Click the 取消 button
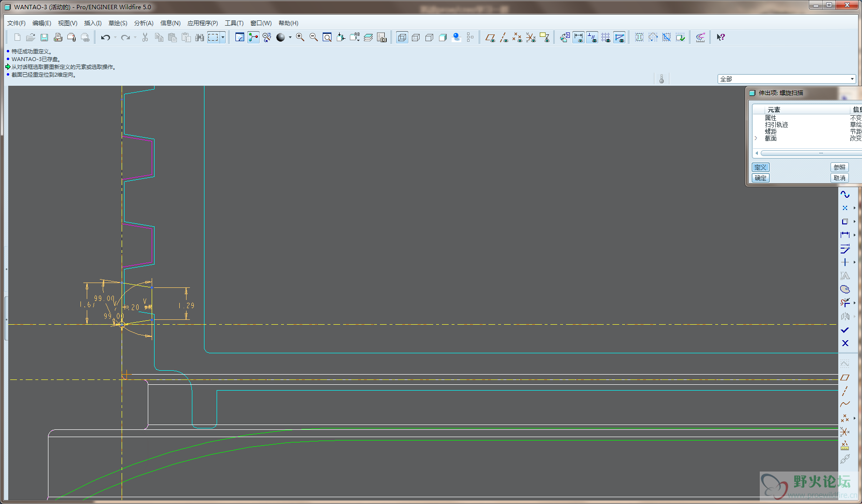This screenshot has height=504, width=862. pos(840,178)
